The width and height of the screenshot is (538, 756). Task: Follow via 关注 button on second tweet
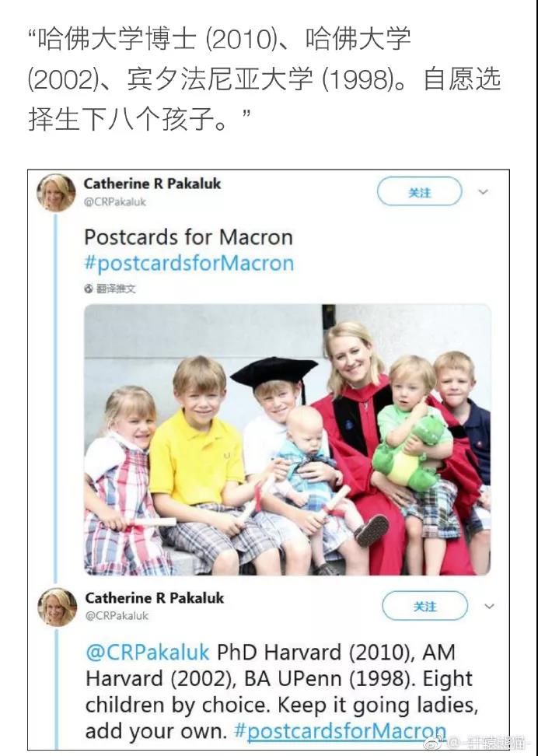tap(424, 606)
